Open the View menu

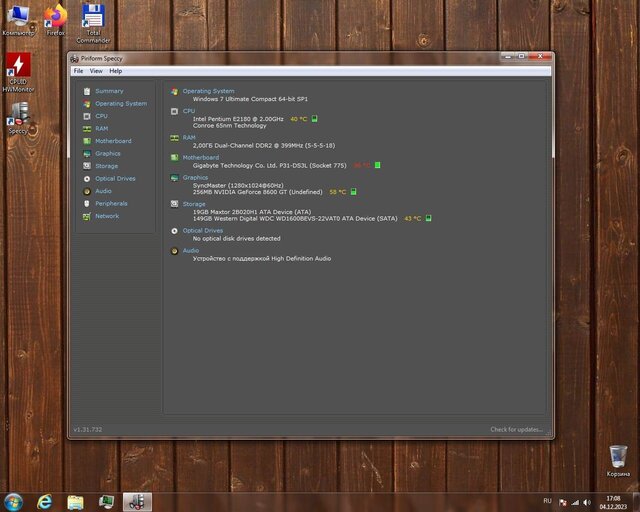click(96, 71)
